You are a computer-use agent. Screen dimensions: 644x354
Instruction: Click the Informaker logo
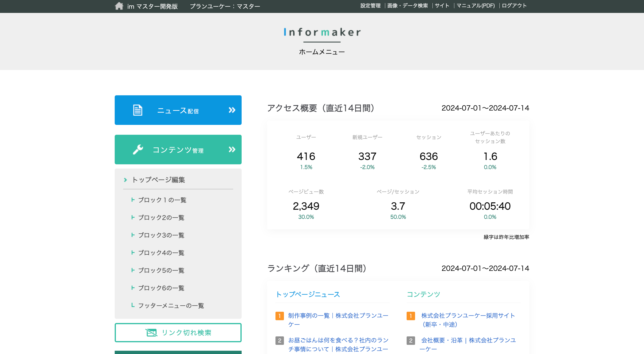[322, 32]
